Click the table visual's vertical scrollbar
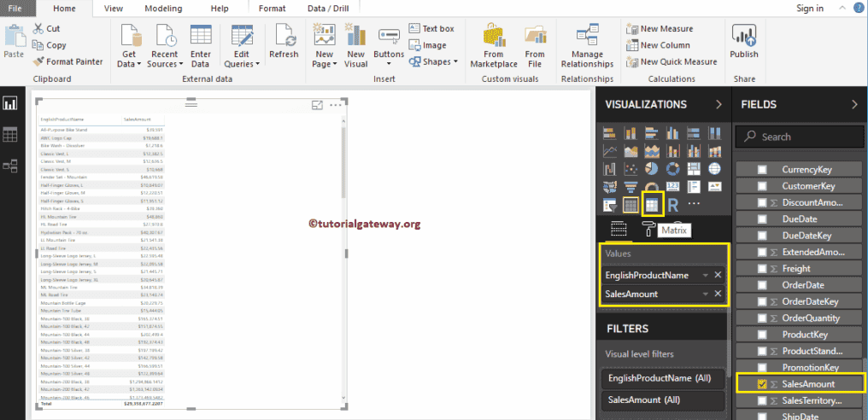The image size is (868, 420). tap(343, 162)
